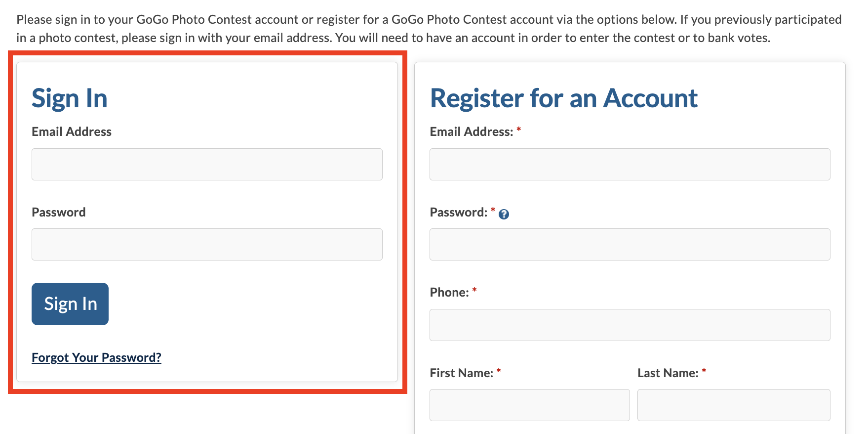868x434 pixels.
Task: Click the Register email address input
Action: click(630, 164)
